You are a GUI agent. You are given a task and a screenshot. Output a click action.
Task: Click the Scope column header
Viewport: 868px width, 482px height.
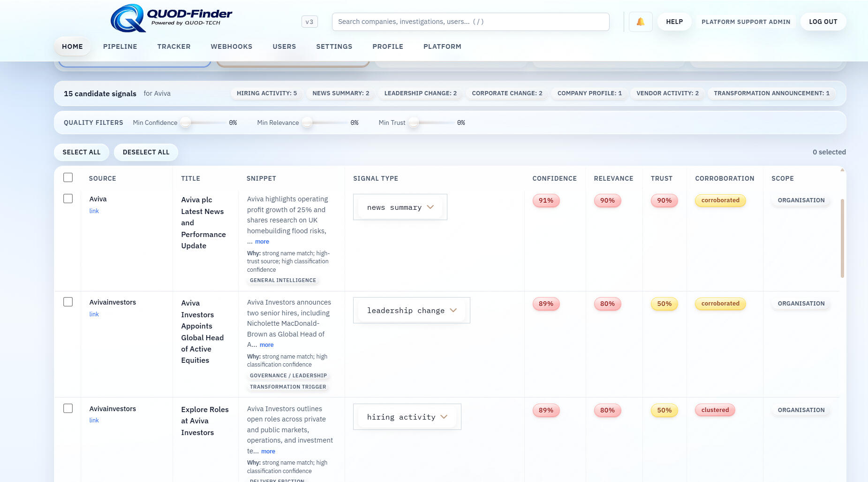(x=782, y=178)
